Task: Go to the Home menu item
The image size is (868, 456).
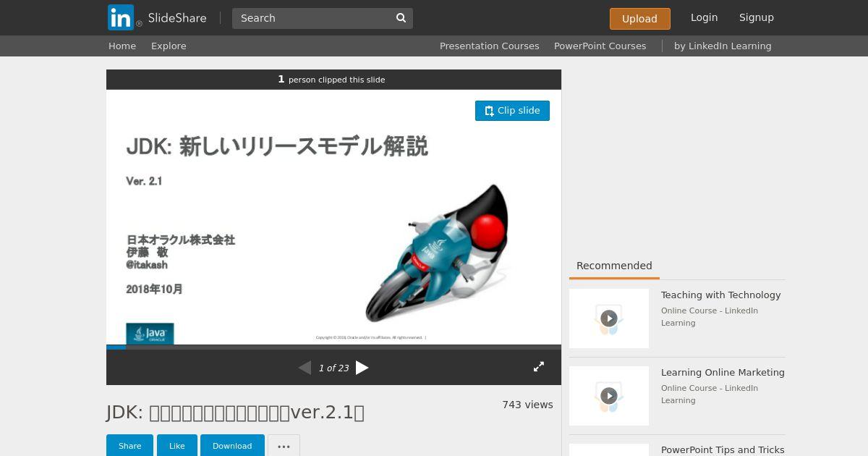Action: [x=122, y=46]
